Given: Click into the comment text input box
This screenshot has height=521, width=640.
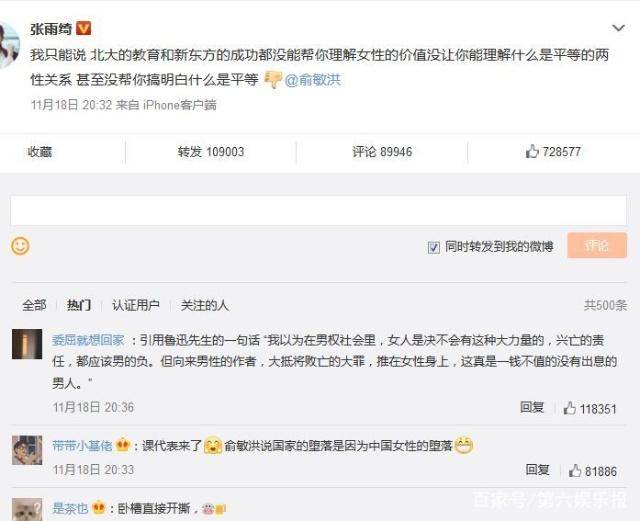Looking at the screenshot, I should [x=318, y=210].
